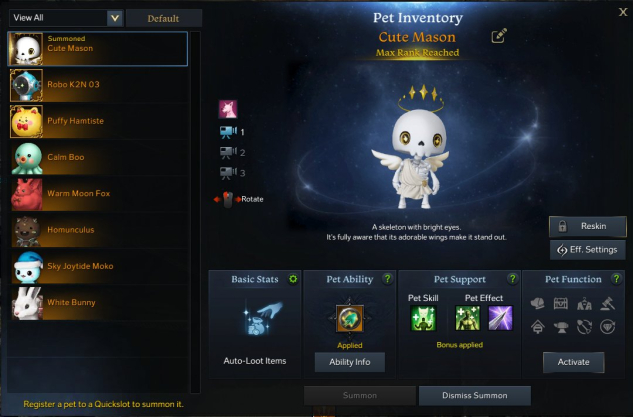This screenshot has height=417, width=633.
Task: Open the View All filter combo box
Action: [x=66, y=18]
